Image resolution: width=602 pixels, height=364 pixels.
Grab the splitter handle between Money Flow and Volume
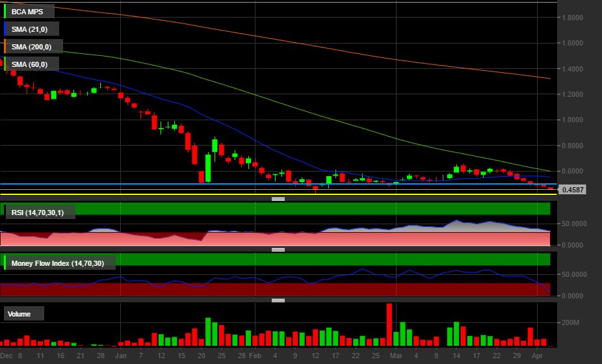278,300
